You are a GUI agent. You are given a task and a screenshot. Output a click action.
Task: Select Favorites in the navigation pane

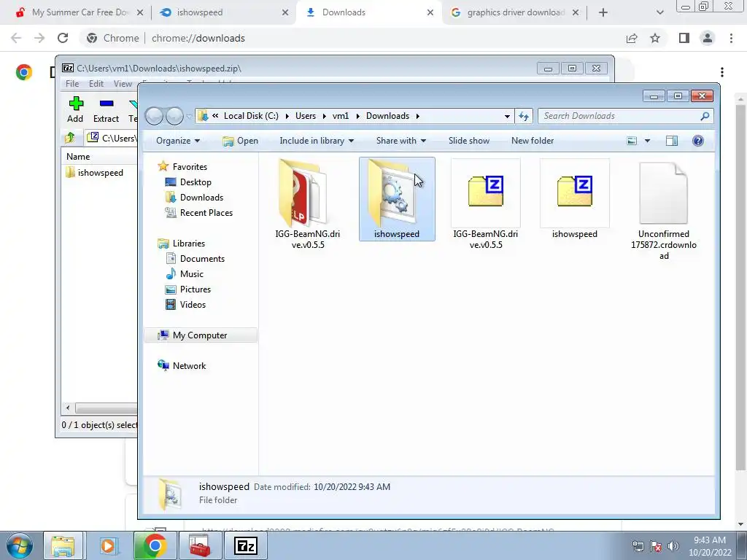click(190, 167)
